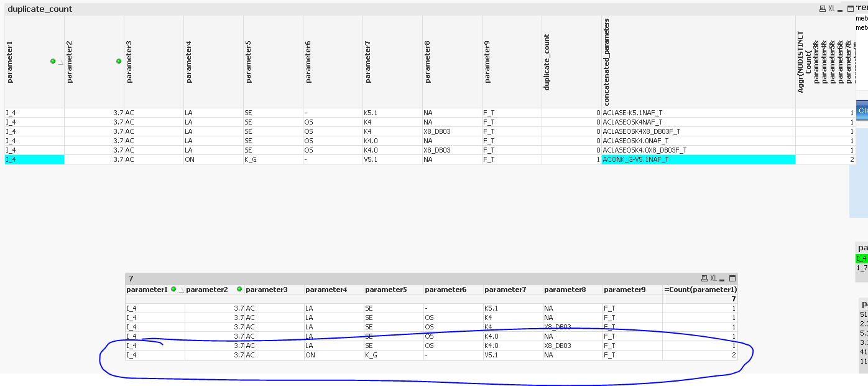
Task: Send duplicate_count table to Excel (XL)
Action: click(x=831, y=9)
